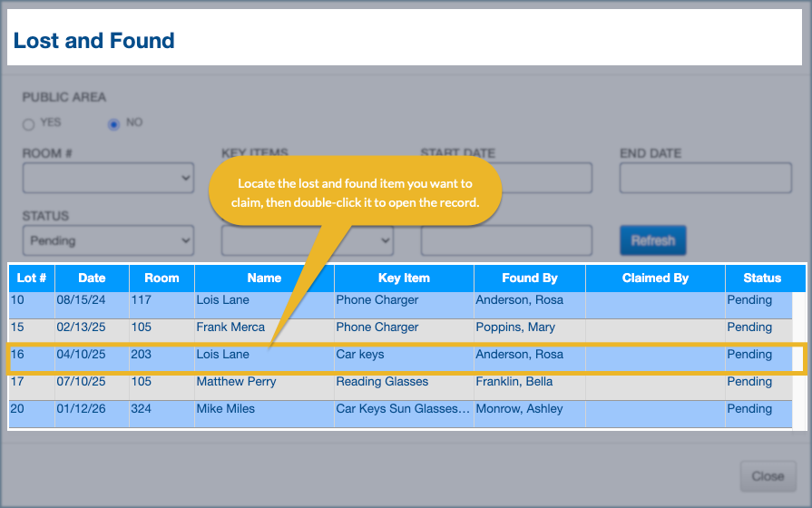Click the Key Item column header

click(x=404, y=278)
